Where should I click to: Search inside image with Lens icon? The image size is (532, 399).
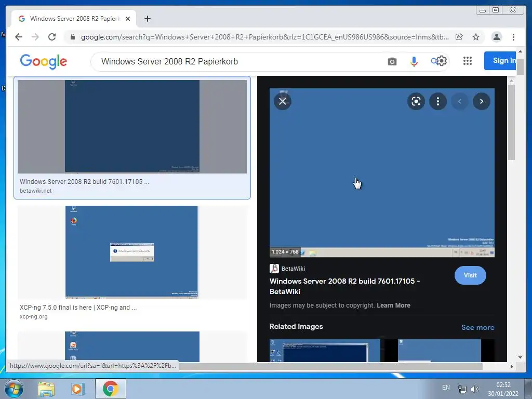click(416, 101)
